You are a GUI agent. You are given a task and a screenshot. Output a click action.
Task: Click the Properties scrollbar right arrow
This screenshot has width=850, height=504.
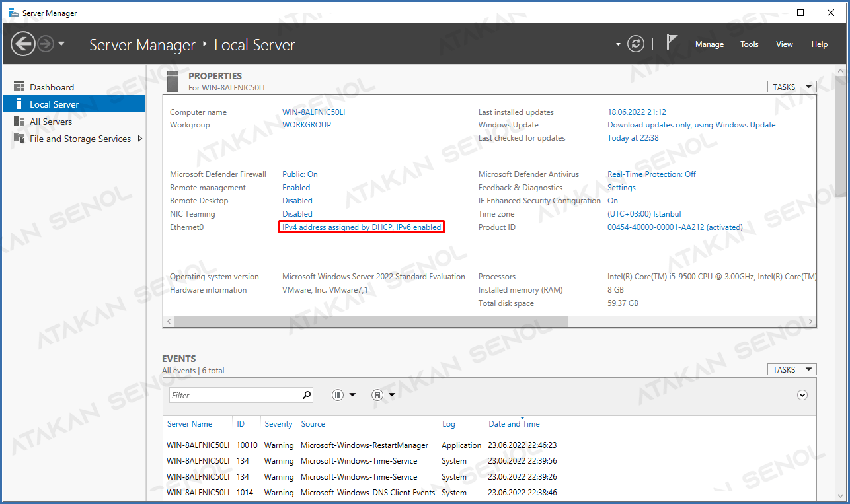pyautogui.click(x=811, y=321)
